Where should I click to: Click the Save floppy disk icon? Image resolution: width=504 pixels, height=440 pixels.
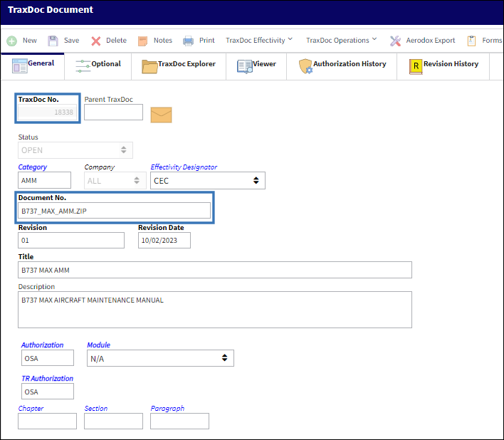pos(53,41)
